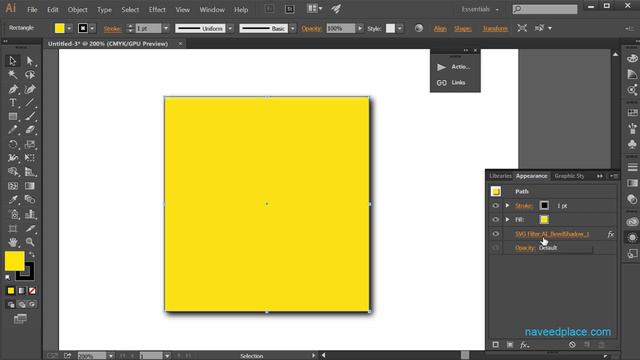Open the zoom level dropdown in status bar

click(x=111, y=356)
